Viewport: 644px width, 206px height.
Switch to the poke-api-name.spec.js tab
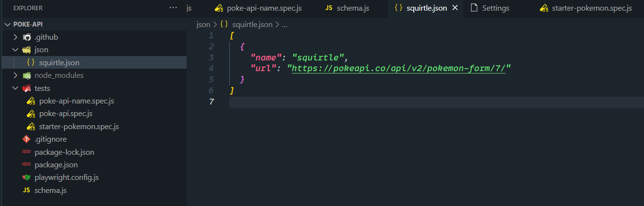pyautogui.click(x=257, y=8)
